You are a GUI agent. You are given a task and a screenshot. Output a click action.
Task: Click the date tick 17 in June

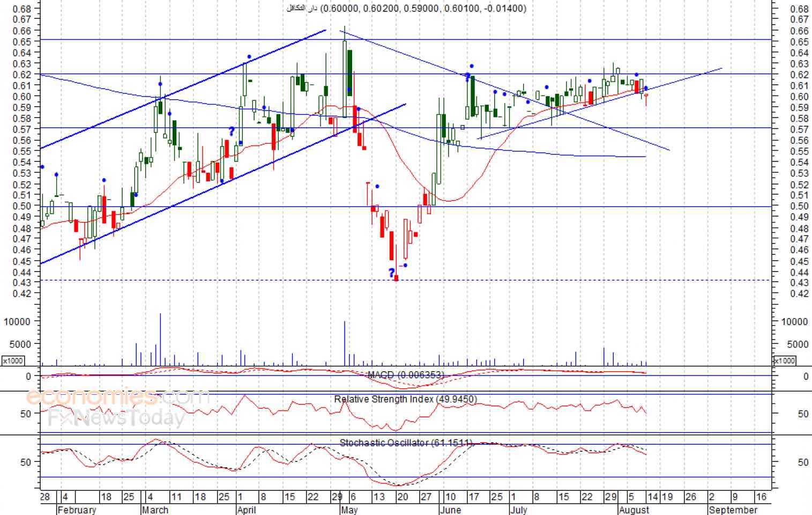point(474,497)
